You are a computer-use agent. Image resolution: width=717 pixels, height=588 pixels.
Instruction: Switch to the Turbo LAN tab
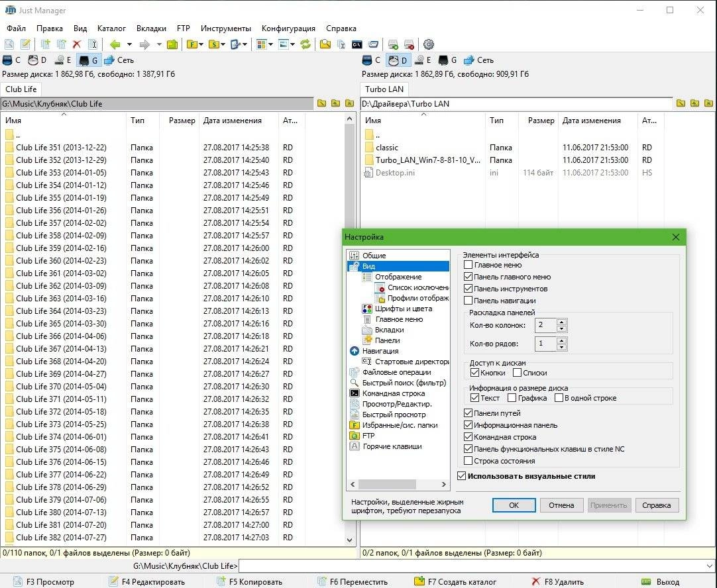click(x=384, y=89)
